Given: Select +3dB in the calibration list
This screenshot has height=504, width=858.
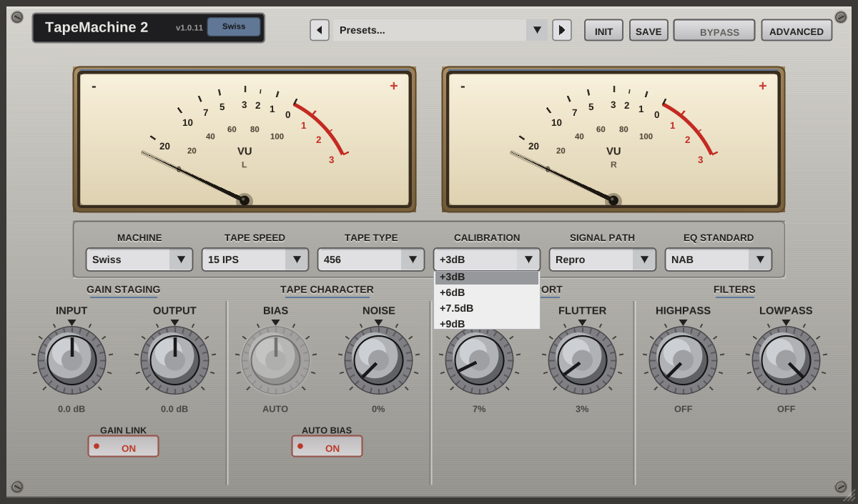Looking at the screenshot, I should pos(487,277).
